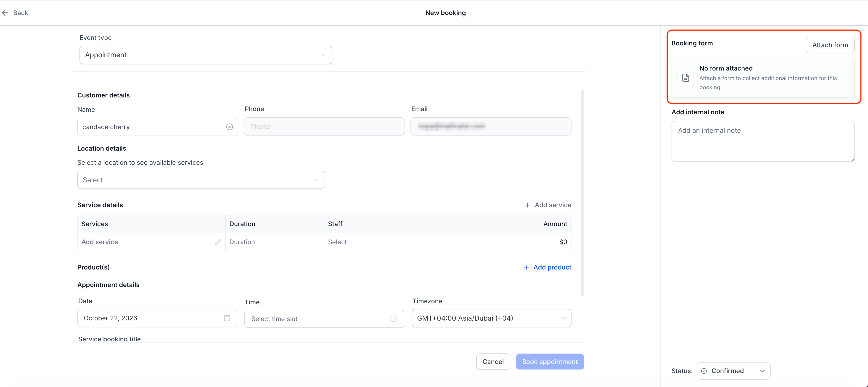Click the $0 amount cell

tap(522, 242)
